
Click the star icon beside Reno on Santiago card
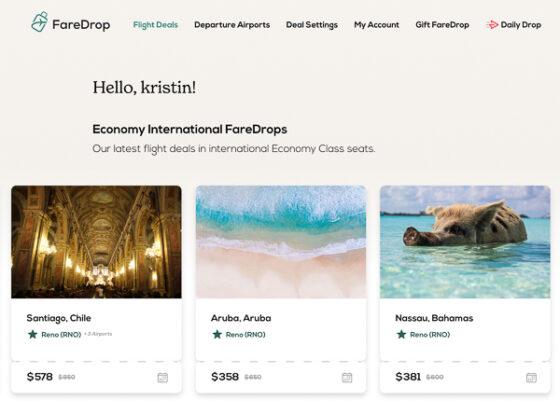32,334
